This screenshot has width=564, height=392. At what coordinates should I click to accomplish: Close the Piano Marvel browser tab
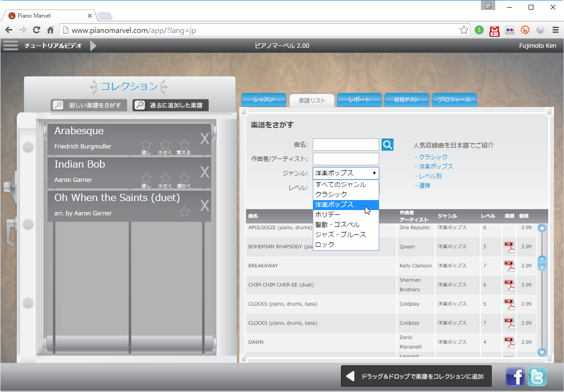(90, 16)
